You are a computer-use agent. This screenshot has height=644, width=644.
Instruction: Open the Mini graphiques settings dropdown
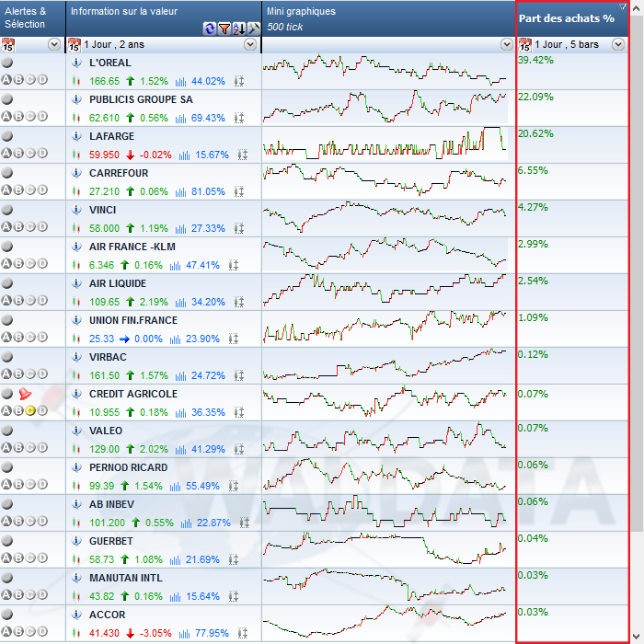507,44
